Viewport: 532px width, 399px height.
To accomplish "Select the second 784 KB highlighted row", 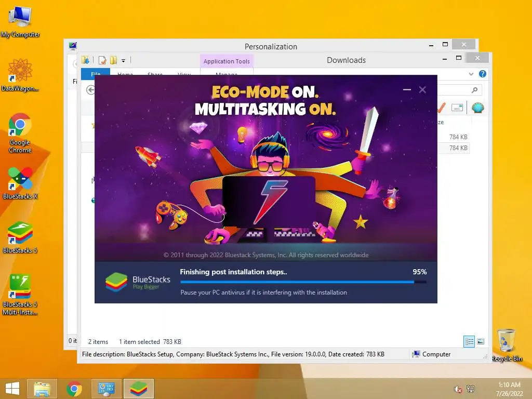I will (x=454, y=148).
